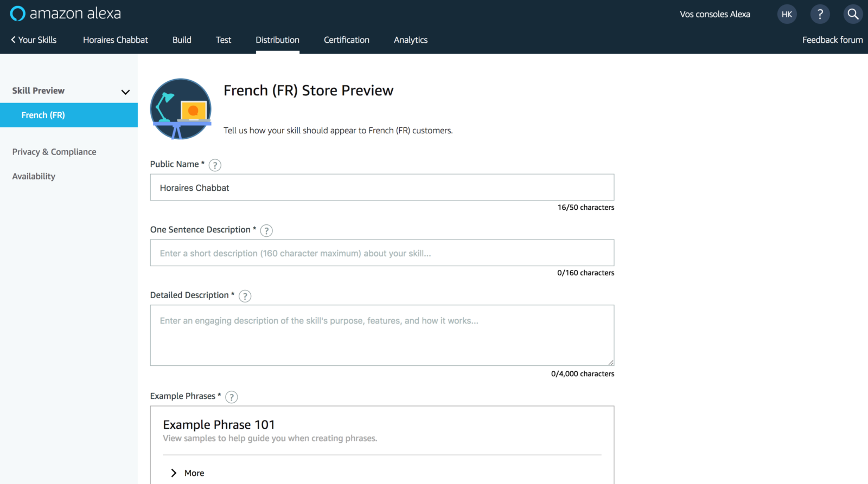Click the 'French (FR) Store Preview' title
868x484 pixels.
[309, 91]
